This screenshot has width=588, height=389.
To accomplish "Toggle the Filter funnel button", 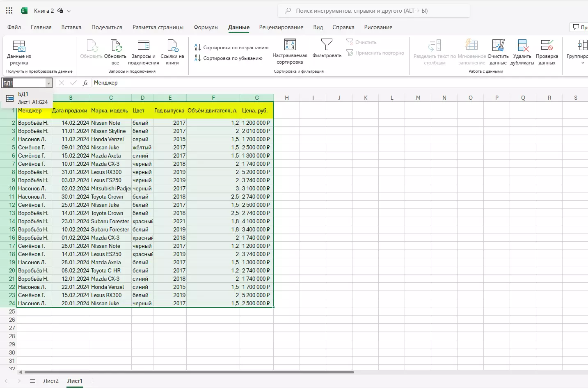I will pyautogui.click(x=327, y=45).
